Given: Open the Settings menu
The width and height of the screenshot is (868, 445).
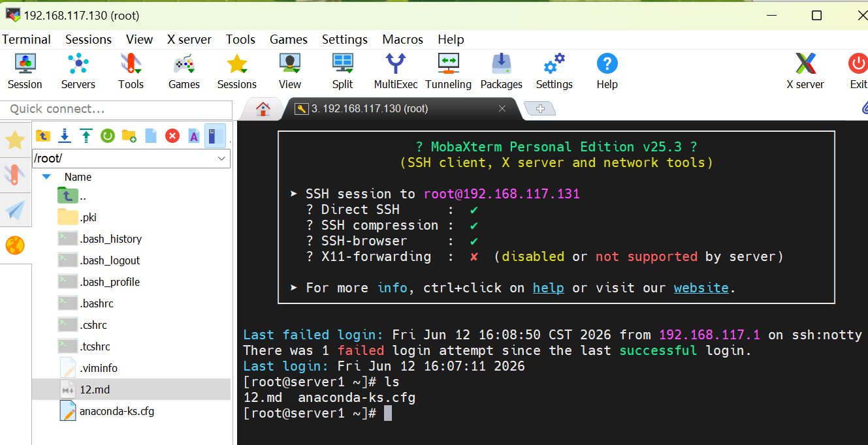Looking at the screenshot, I should click(x=345, y=39).
